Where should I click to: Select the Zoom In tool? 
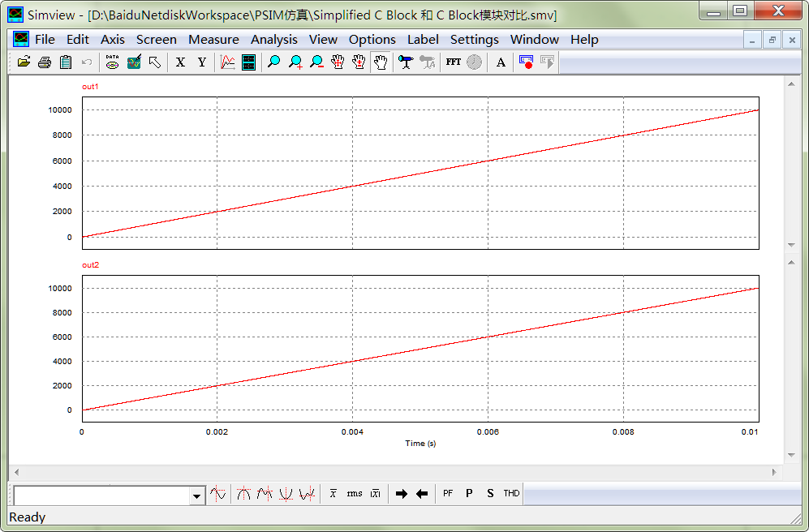[295, 62]
